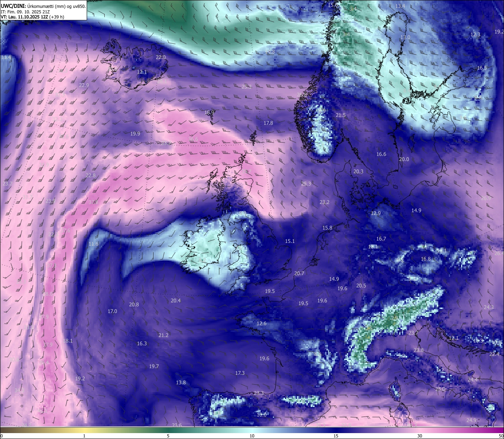Click the 5 tick label on the color scale
Viewport: 504px width, 439px height.
(168, 436)
